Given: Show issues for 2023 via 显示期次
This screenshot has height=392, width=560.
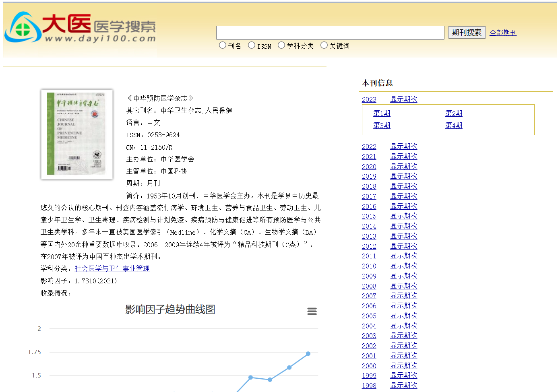Looking at the screenshot, I should 403,99.
